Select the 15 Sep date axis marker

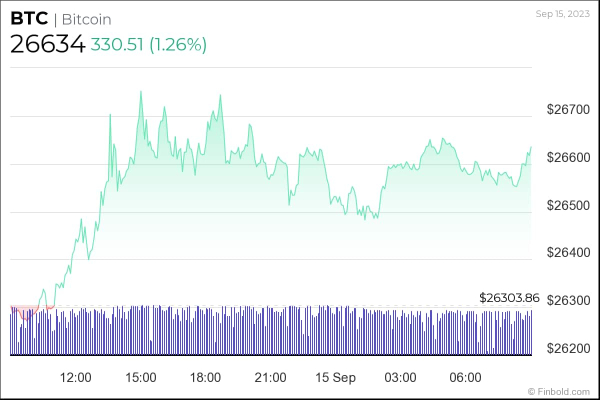click(x=336, y=377)
